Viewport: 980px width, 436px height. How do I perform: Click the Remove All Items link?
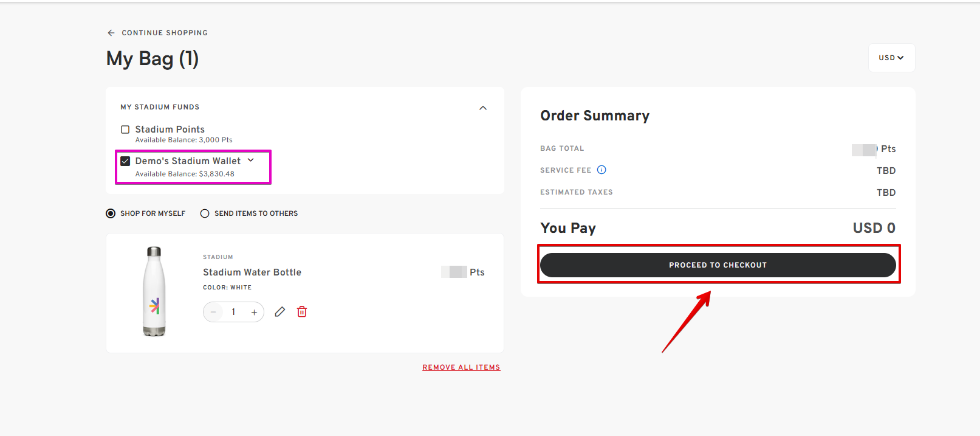461,367
